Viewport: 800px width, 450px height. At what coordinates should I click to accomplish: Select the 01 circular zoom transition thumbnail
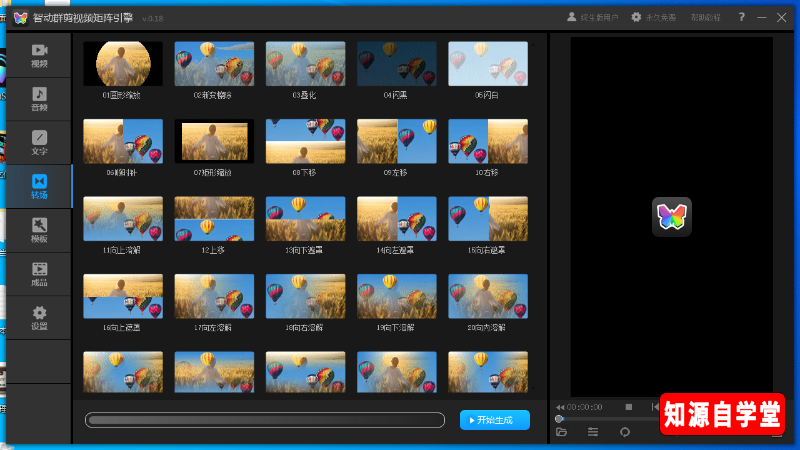[122, 63]
